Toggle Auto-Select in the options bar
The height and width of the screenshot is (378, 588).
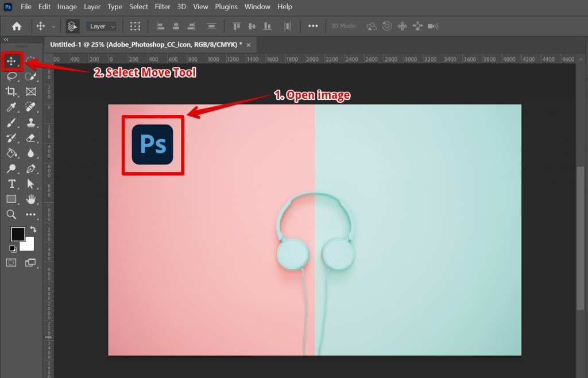point(72,26)
